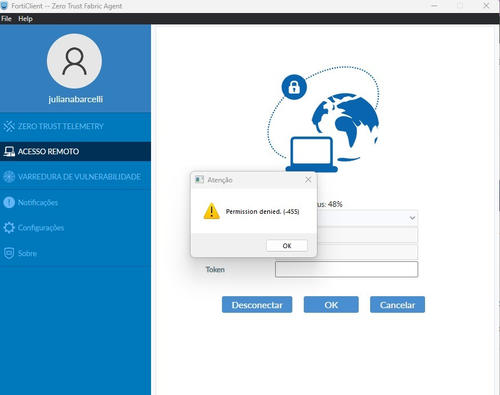Dismiss the Permission denied dialog with OK
The image size is (500, 395).
pos(287,246)
